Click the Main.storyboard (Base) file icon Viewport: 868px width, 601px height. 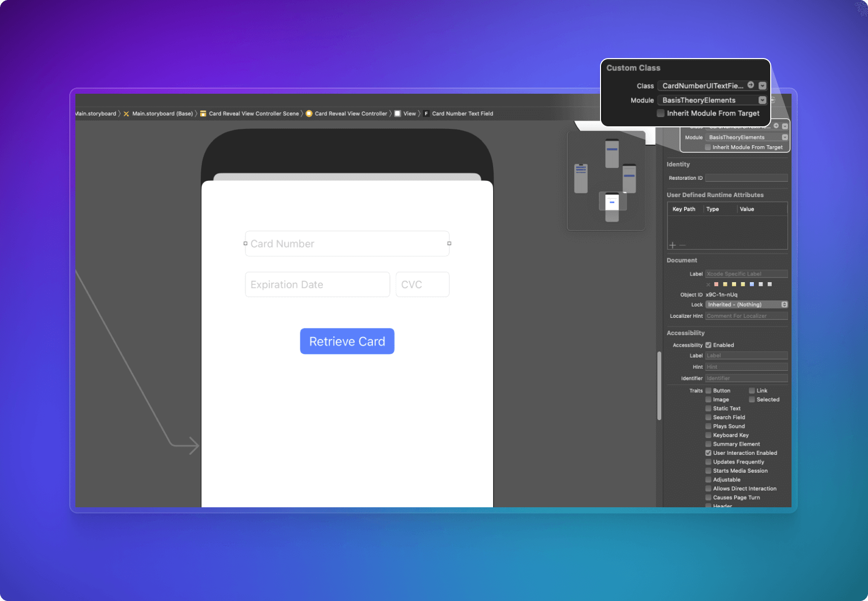coord(126,114)
